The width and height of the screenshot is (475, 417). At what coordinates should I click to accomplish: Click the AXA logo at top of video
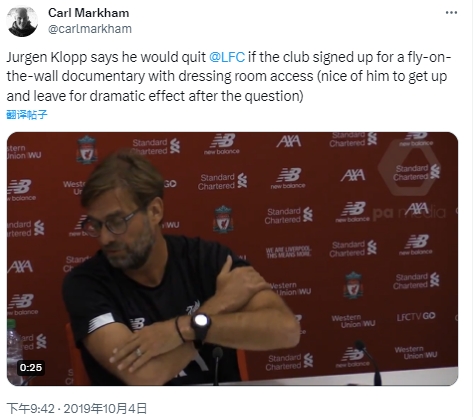[289, 141]
